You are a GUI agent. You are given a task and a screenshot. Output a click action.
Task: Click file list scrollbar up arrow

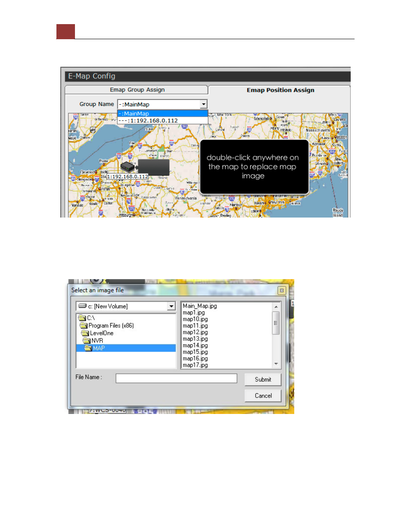click(276, 307)
